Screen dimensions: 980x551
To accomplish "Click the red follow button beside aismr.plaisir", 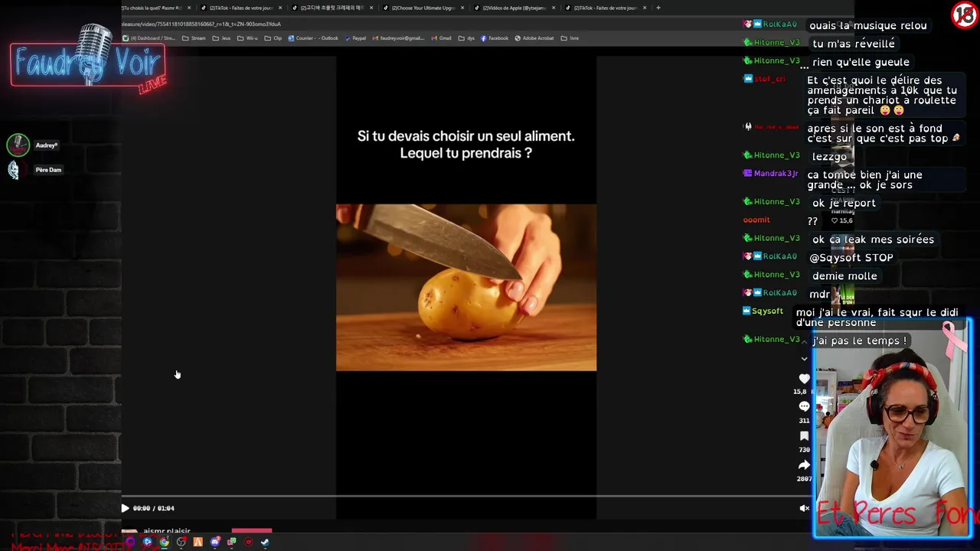I will point(251,530).
